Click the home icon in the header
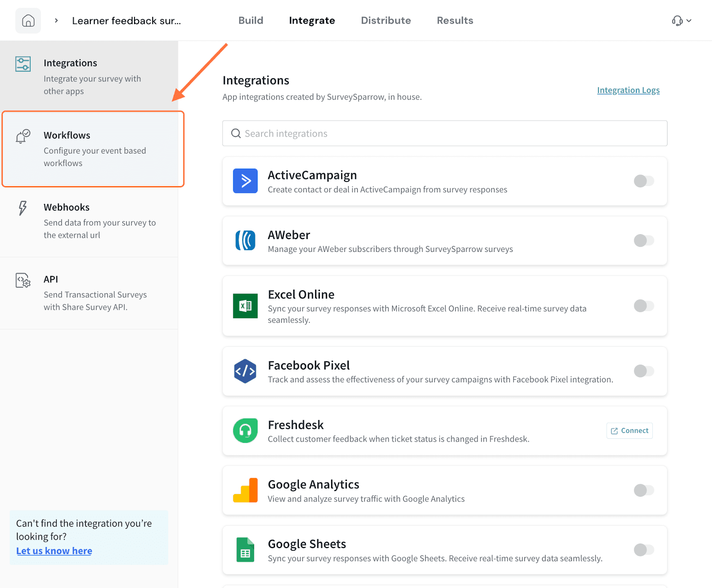This screenshot has height=588, width=712. coord(28,21)
